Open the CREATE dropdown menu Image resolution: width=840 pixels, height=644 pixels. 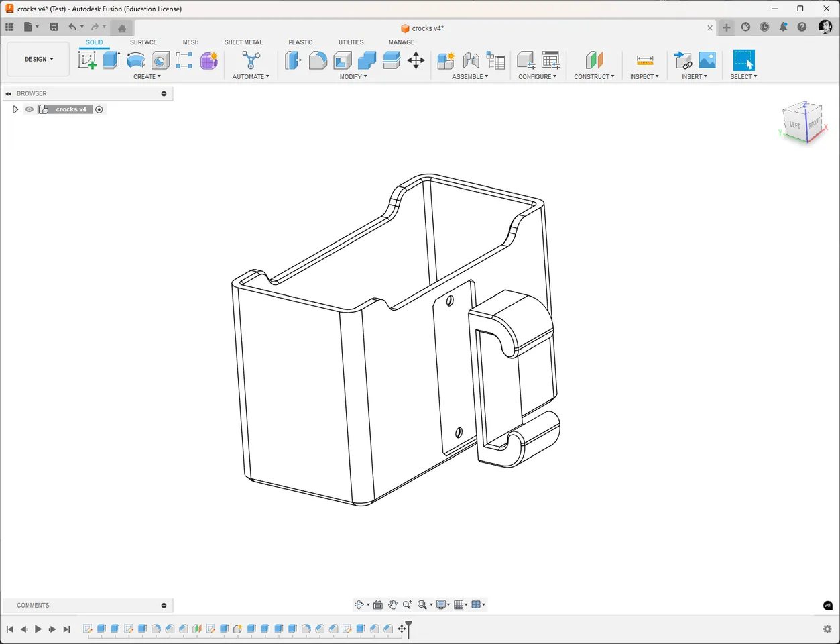(147, 76)
